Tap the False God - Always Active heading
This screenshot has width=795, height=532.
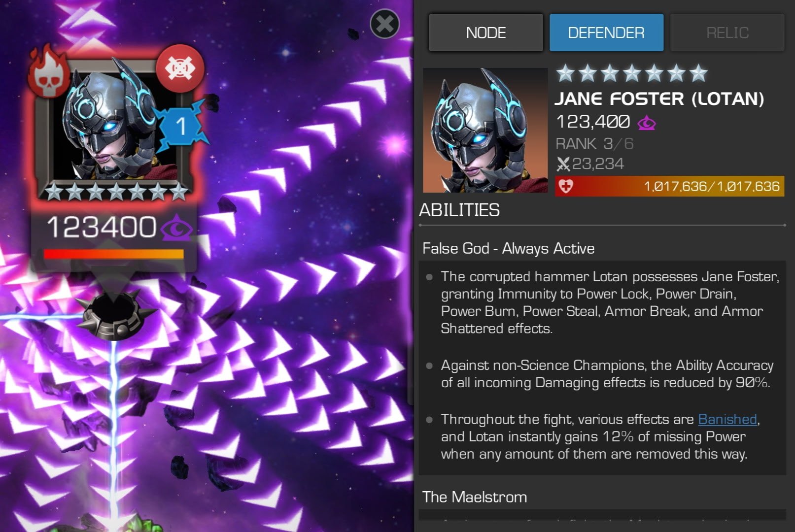(x=508, y=248)
